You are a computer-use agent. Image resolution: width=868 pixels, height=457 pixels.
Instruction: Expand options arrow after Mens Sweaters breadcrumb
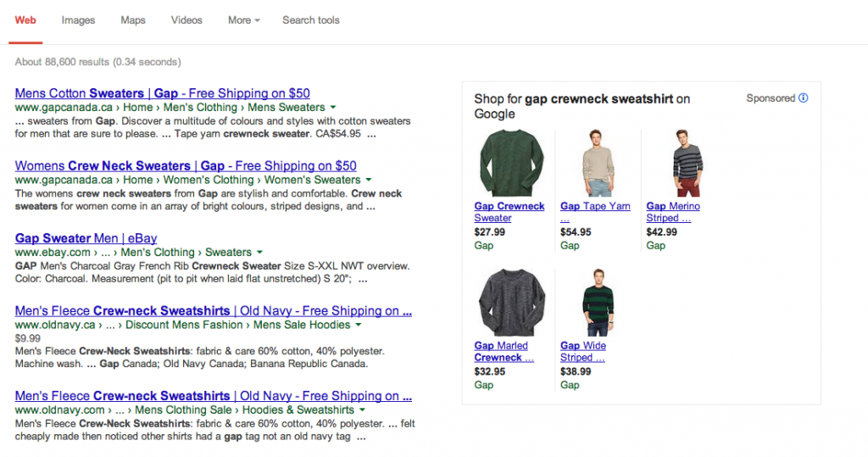[x=332, y=108]
